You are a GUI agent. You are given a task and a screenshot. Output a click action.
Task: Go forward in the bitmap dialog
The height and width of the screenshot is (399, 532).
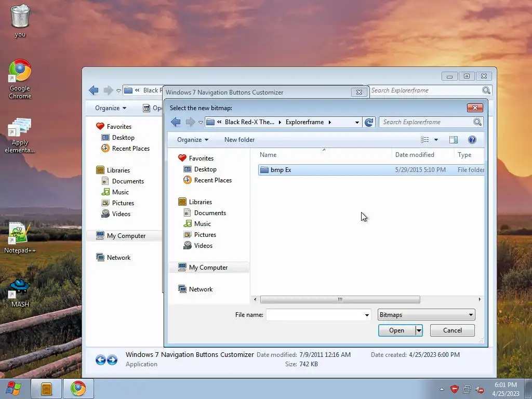point(190,122)
